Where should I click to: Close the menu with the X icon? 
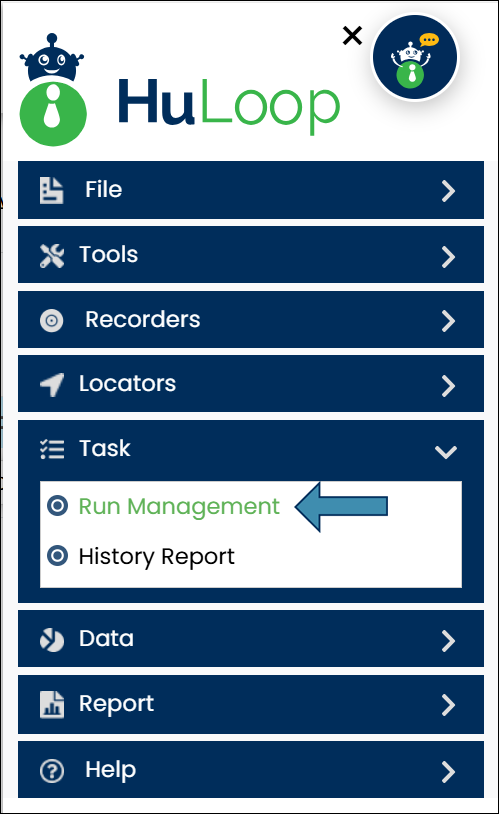(352, 36)
